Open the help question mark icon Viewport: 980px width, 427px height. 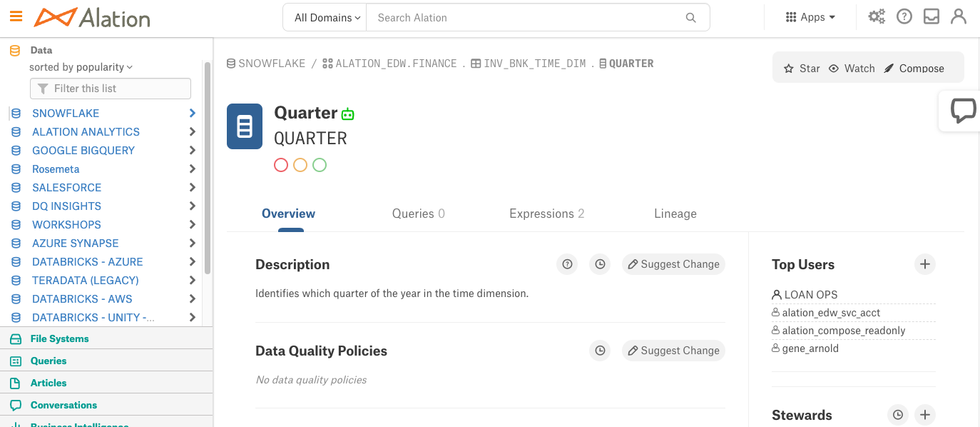click(904, 16)
